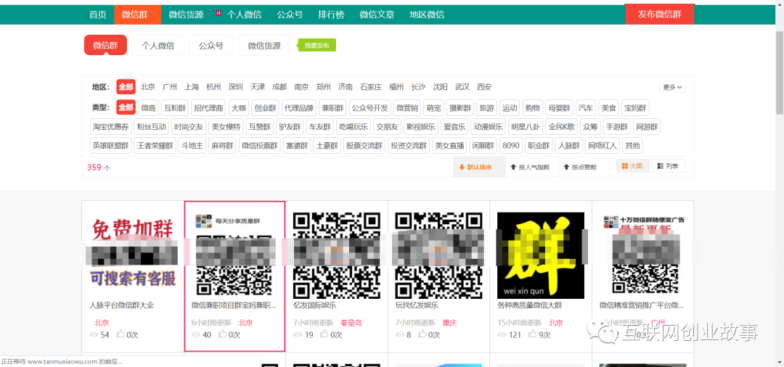Open the 亿发国际娱乐 title link
Screen dimensions: 784x367
pos(314,305)
